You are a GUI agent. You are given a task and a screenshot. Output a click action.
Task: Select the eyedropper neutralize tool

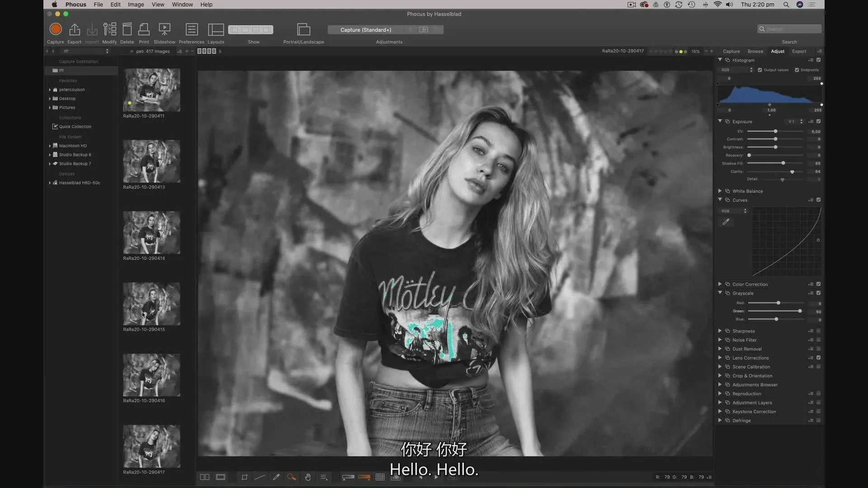276,477
